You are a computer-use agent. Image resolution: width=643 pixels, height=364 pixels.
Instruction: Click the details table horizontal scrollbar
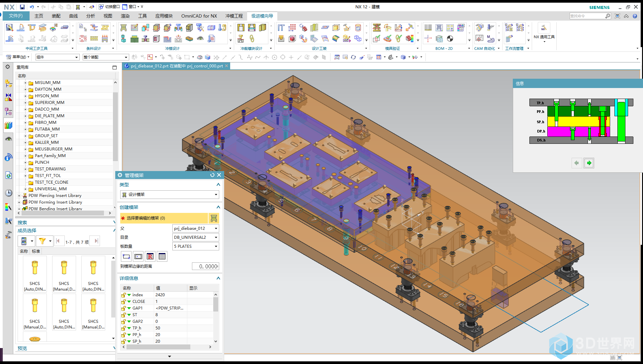158,347
